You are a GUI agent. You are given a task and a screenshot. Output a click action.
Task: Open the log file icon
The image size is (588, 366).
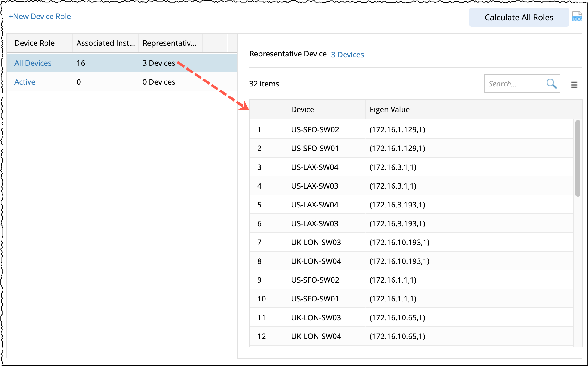click(x=577, y=17)
